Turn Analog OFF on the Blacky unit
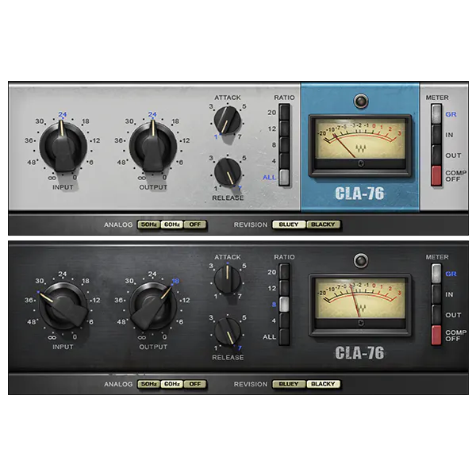476x476 pixels. click(195, 384)
